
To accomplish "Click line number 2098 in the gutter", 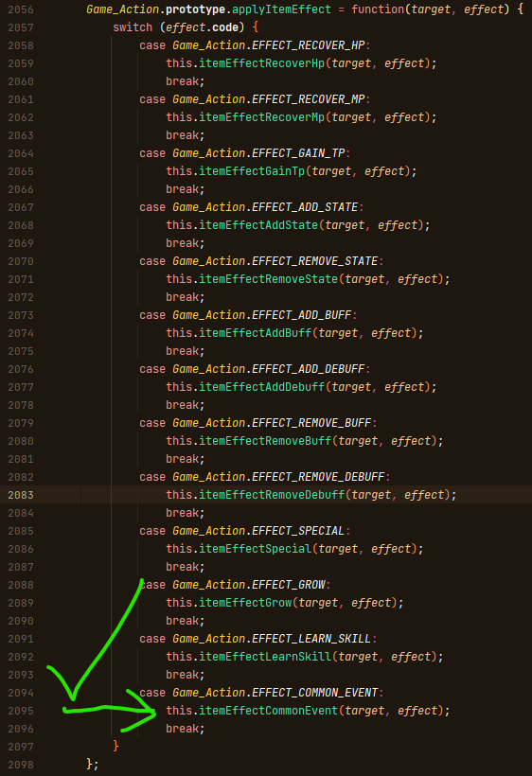I will 21,765.
